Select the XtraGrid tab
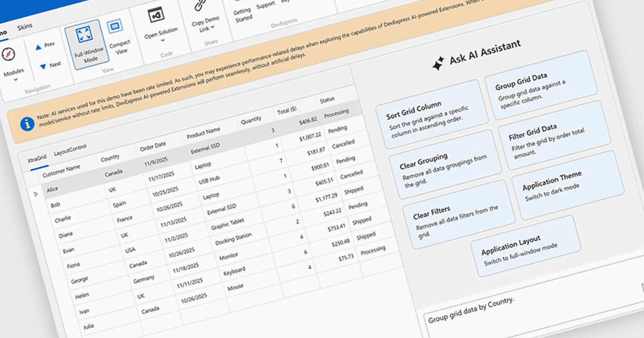 [38, 158]
